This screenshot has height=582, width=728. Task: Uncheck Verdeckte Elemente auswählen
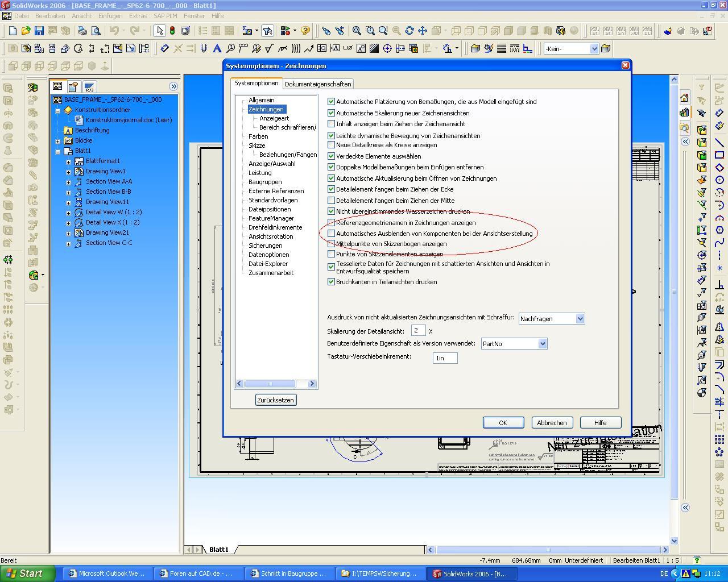[332, 156]
